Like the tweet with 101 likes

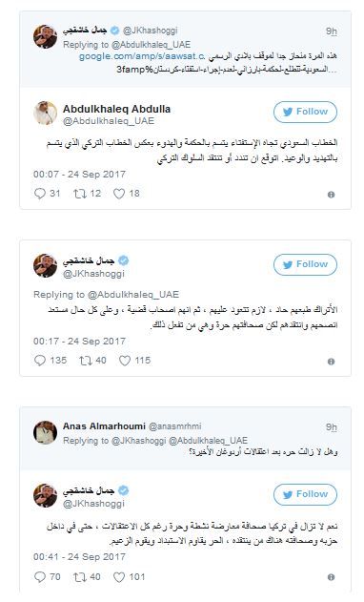119,576
